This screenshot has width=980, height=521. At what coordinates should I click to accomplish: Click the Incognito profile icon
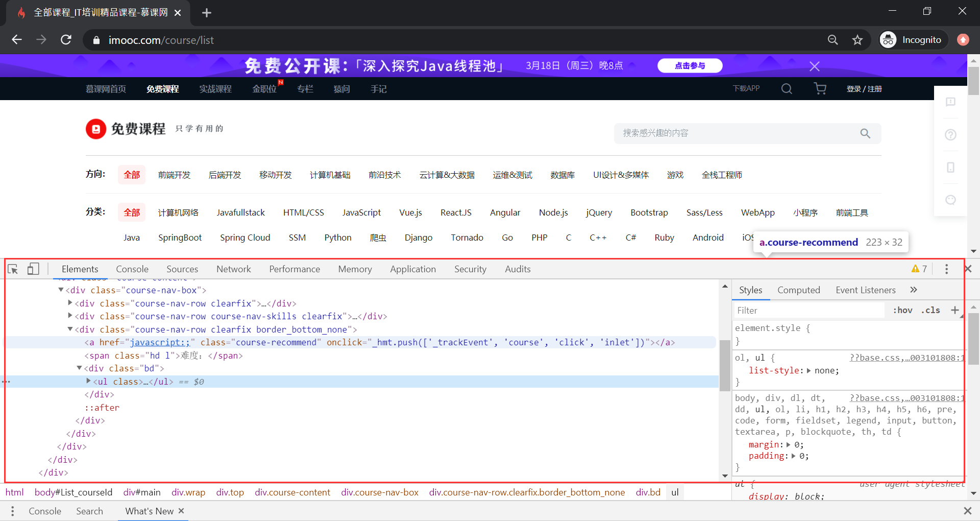click(x=888, y=40)
